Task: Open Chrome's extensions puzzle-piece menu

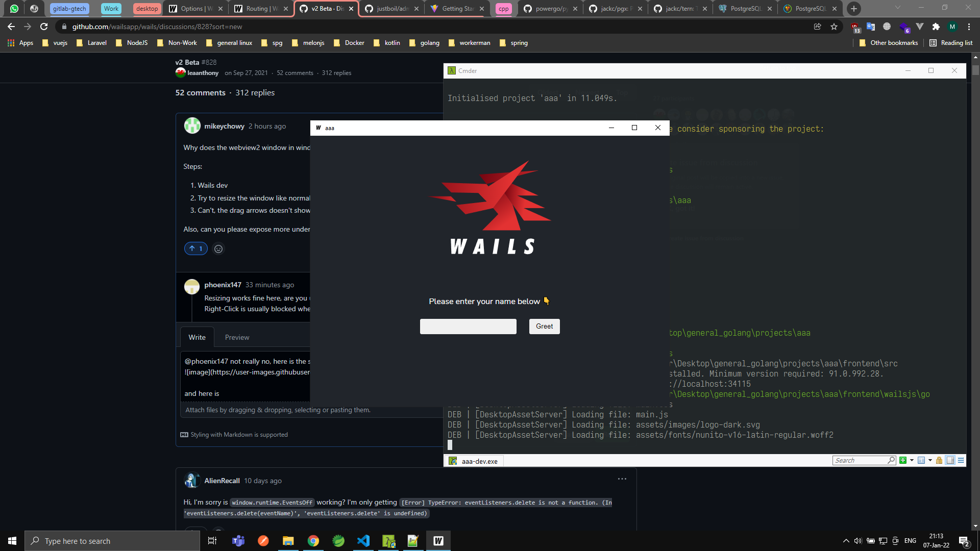Action: [x=937, y=27]
